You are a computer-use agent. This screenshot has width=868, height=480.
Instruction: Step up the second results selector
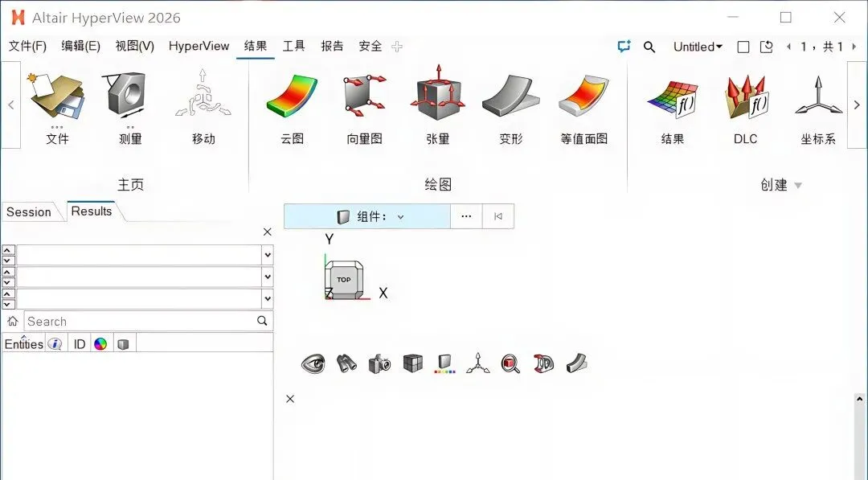point(8,272)
